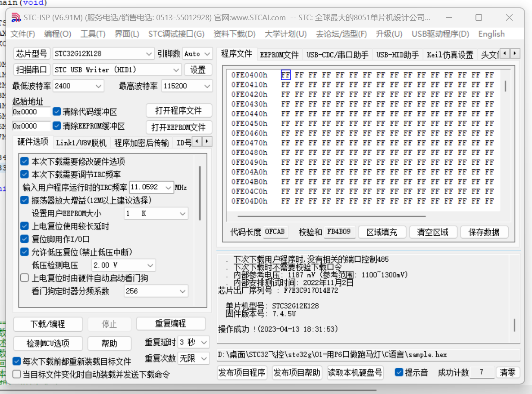Switch language via English menu
The height and width of the screenshot is (394, 532).
491,34
